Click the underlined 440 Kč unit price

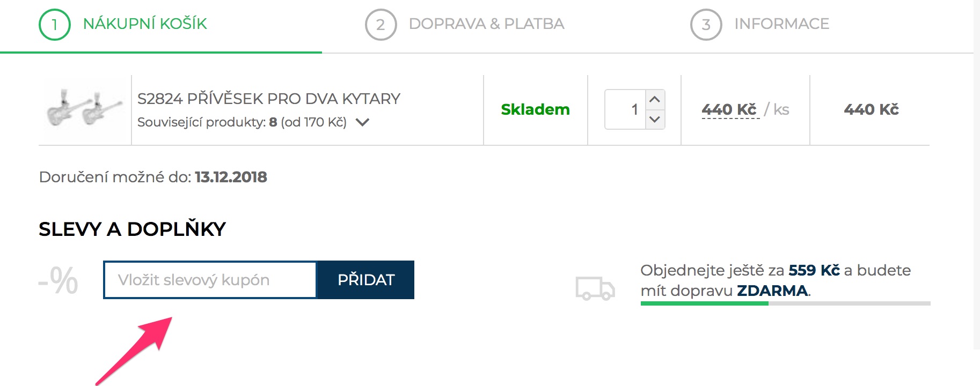(x=729, y=110)
